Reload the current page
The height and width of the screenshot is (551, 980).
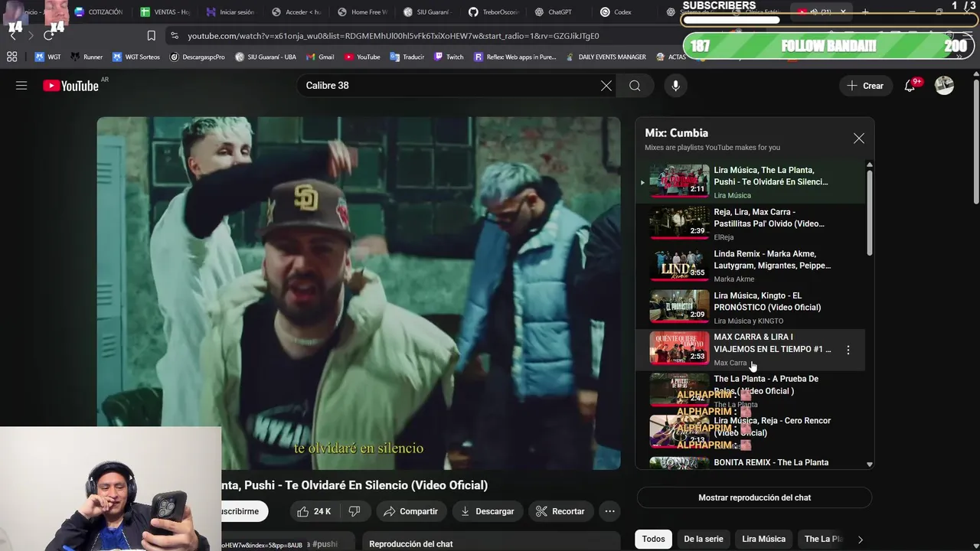tap(48, 36)
